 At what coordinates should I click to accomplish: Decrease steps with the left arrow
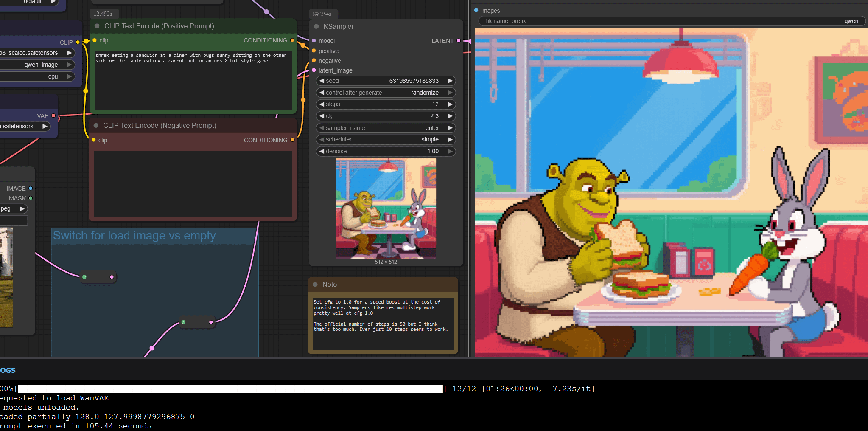point(322,104)
